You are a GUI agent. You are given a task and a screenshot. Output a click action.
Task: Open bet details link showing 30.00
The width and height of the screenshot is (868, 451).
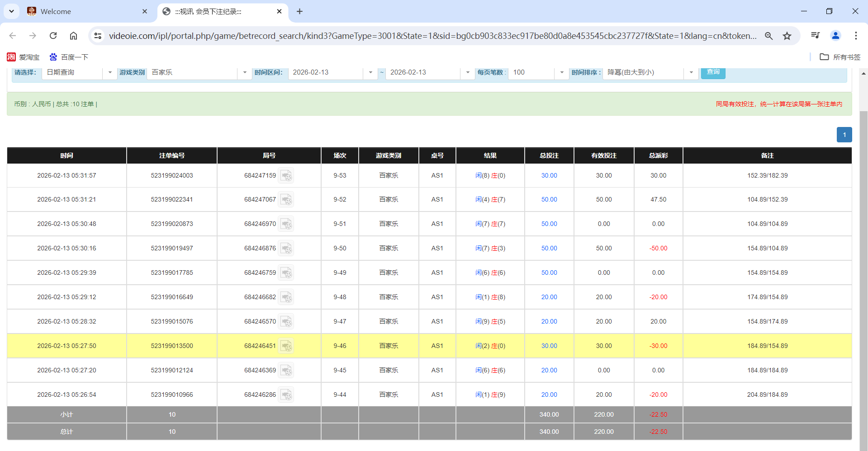pos(549,175)
